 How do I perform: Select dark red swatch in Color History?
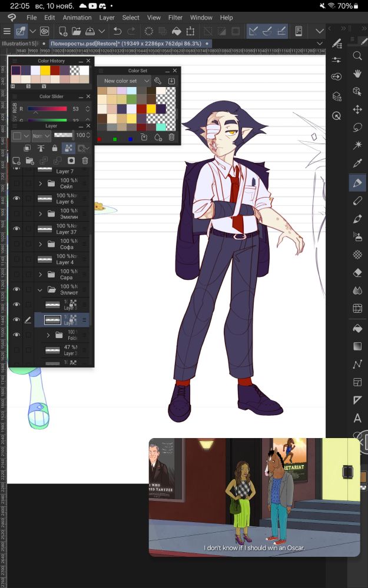55,70
